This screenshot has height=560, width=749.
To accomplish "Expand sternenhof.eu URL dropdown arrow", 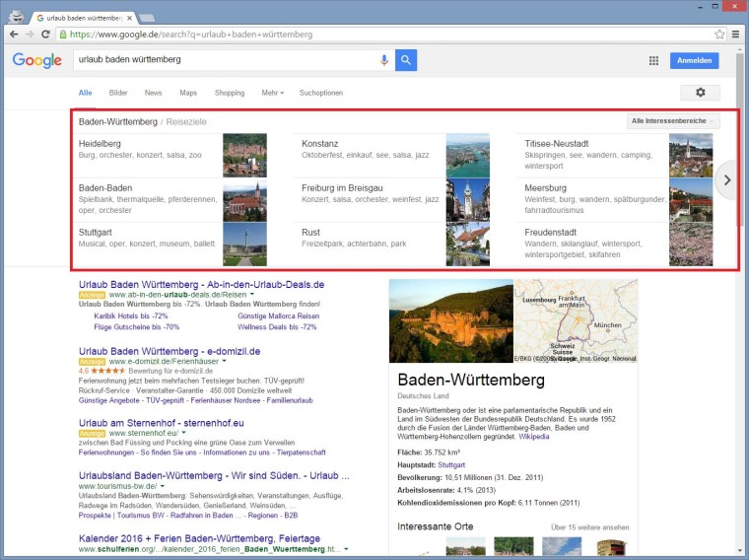I will (184, 433).
